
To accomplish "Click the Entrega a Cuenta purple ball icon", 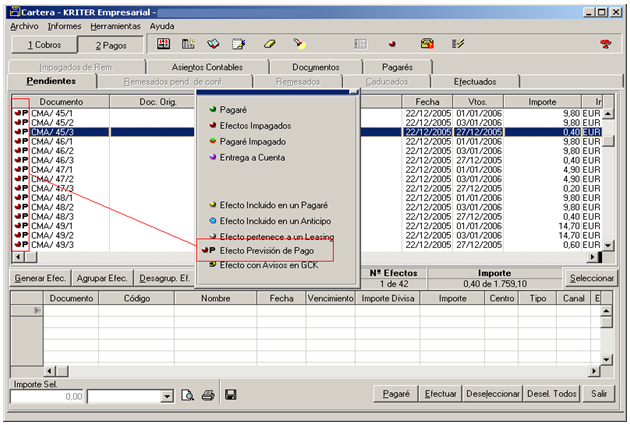I will (x=213, y=157).
